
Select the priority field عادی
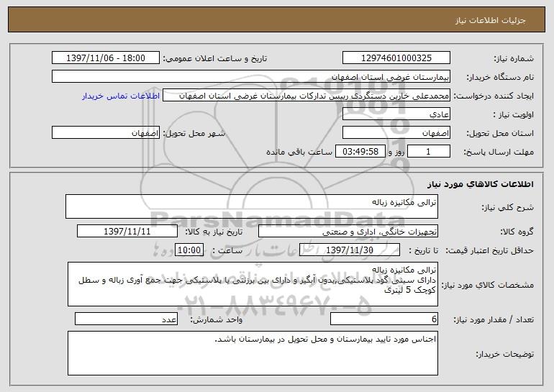(396, 114)
